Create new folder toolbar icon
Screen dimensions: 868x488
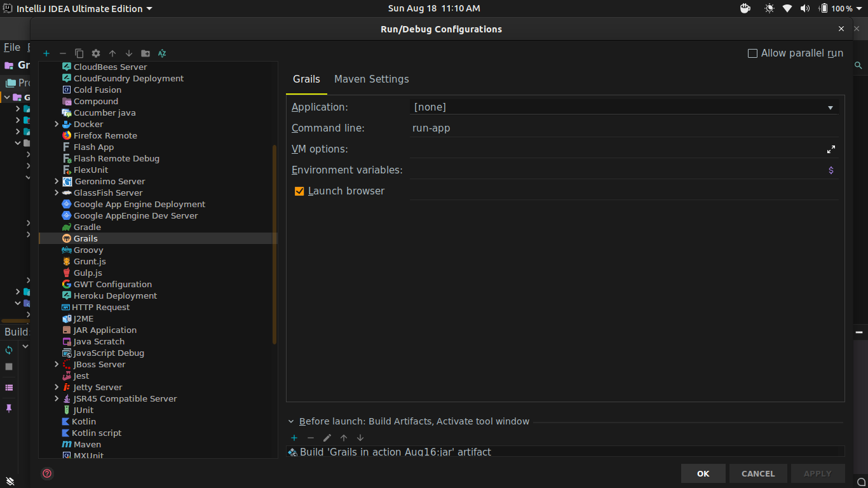146,53
